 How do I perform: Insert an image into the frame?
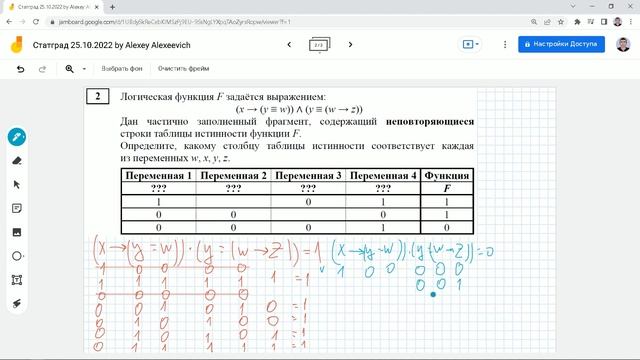pyautogui.click(x=17, y=232)
